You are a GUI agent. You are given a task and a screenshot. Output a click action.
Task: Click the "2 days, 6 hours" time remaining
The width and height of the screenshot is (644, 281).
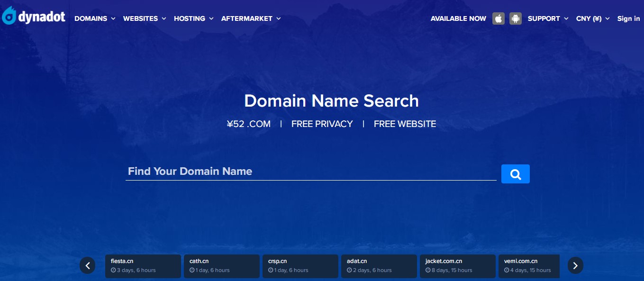pos(369,270)
